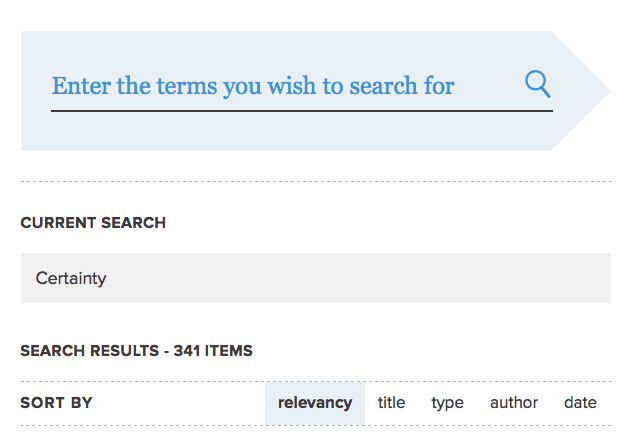Click the Search Results 341 items heading

click(x=136, y=351)
